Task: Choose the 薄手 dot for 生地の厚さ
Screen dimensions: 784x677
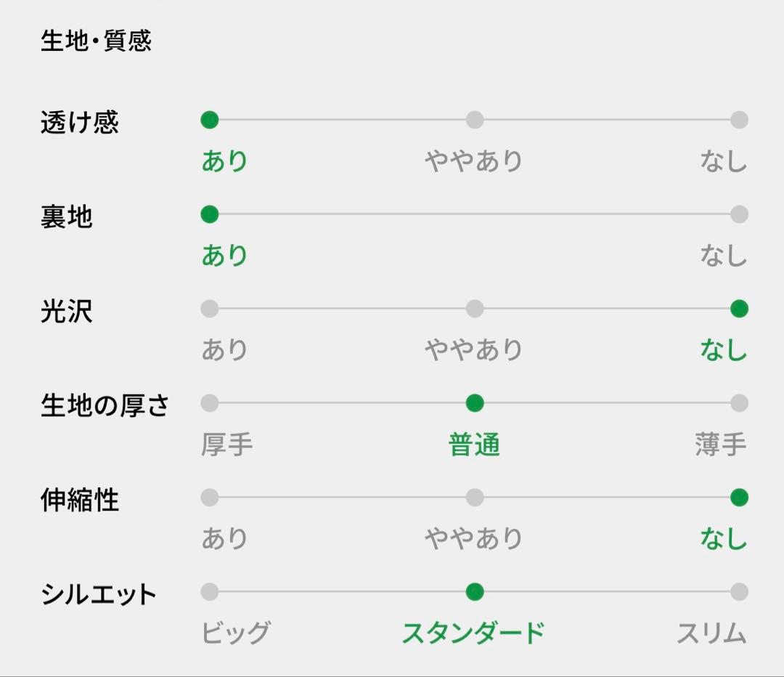Action: point(739,403)
